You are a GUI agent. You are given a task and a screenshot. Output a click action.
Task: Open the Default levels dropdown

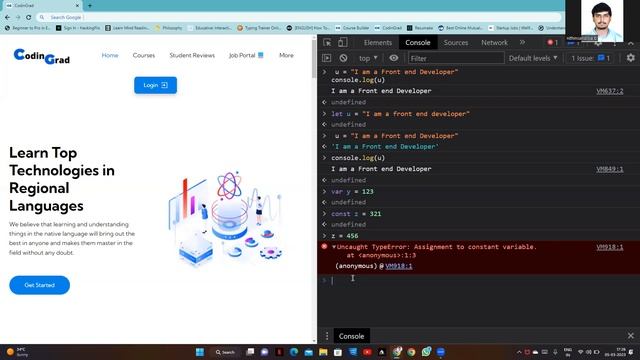(533, 58)
